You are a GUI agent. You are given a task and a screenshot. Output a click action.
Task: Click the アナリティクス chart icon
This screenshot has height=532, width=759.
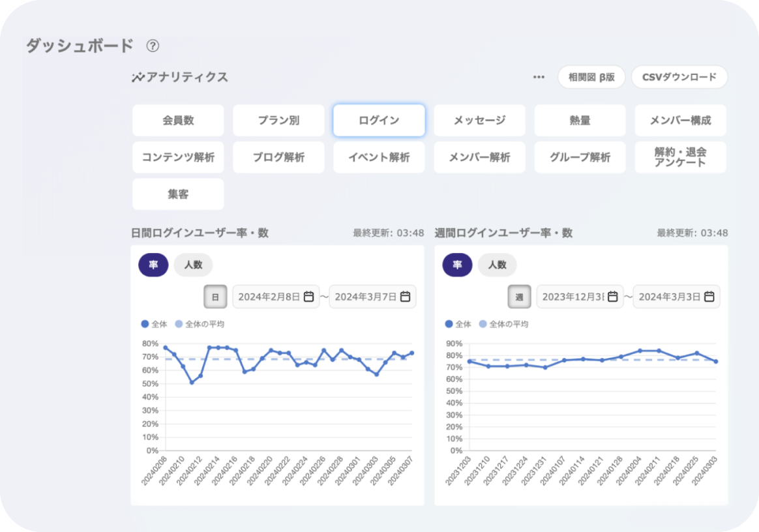(x=138, y=78)
